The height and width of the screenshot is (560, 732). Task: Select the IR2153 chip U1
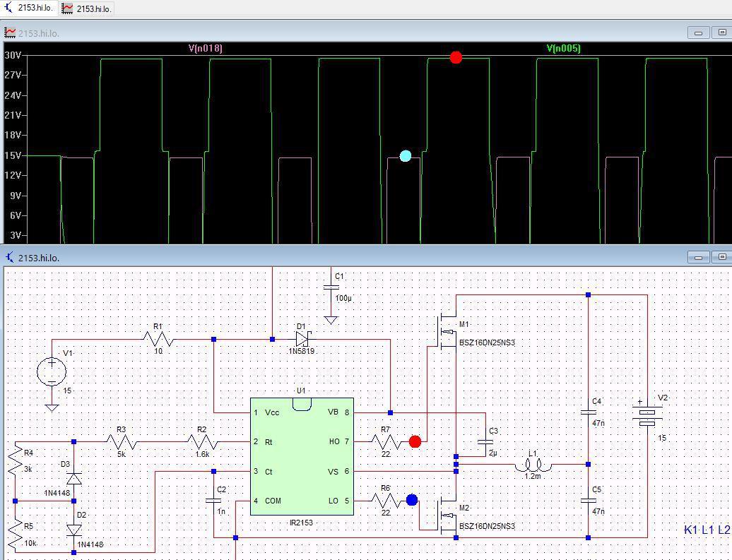point(302,456)
